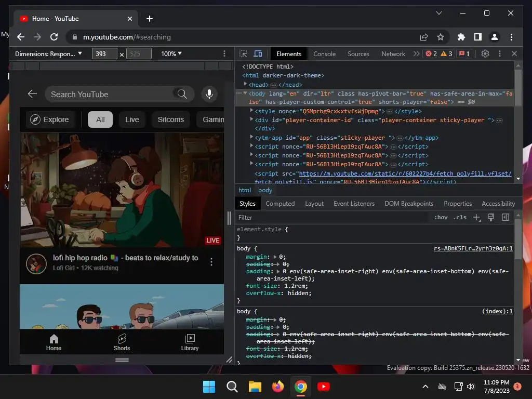The image size is (532, 399).
Task: Bookmark this page with star icon
Action: click(x=441, y=37)
